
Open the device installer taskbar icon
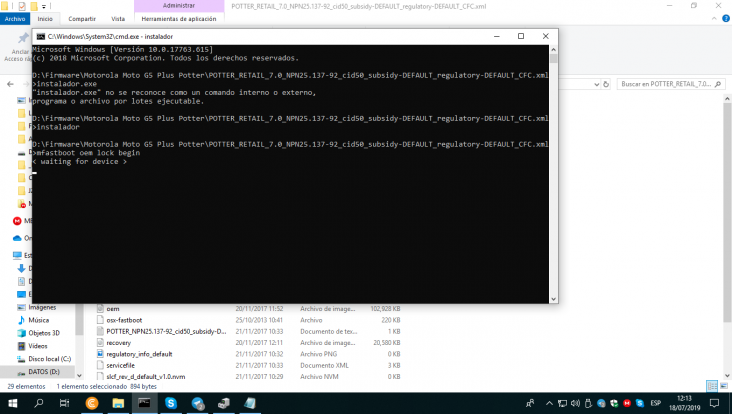(224, 403)
